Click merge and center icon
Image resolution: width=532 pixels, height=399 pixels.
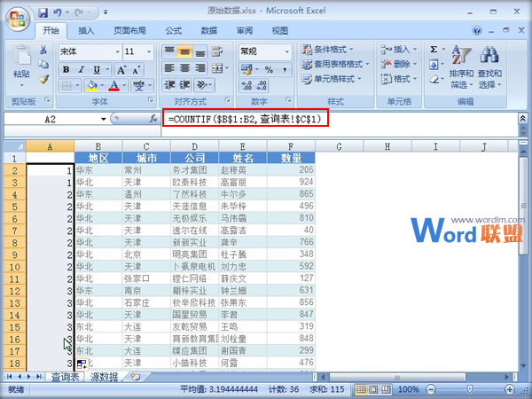[x=217, y=68]
